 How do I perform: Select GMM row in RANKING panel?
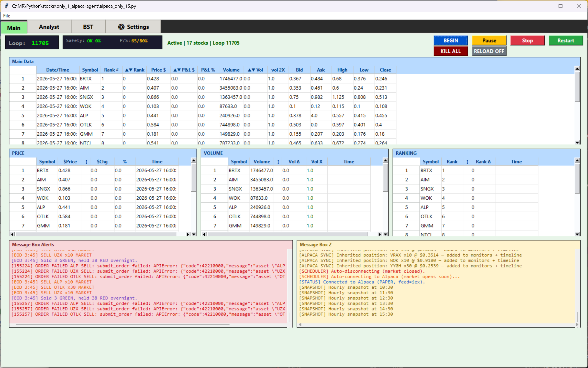click(x=465, y=226)
